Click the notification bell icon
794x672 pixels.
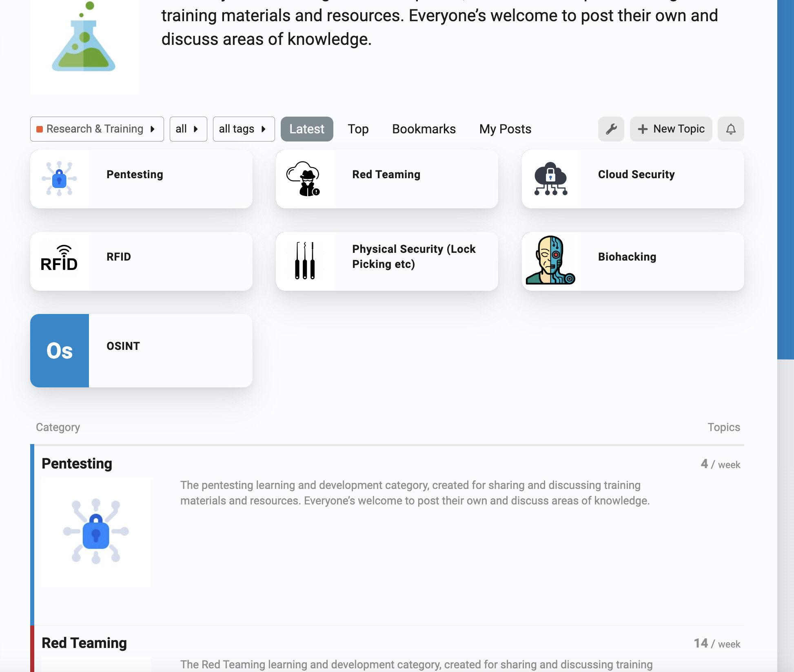click(x=730, y=129)
